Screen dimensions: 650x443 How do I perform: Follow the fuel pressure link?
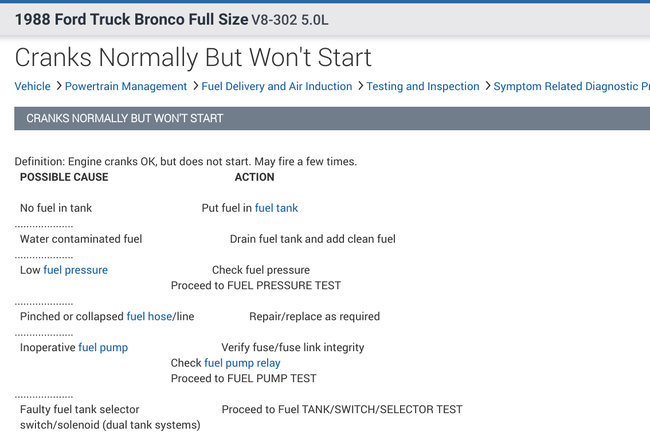point(75,270)
